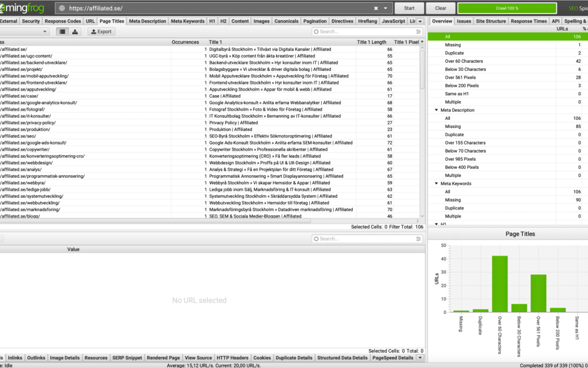Switch to the Meta Keywords tab
This screenshot has height=368, width=588.
click(x=187, y=21)
